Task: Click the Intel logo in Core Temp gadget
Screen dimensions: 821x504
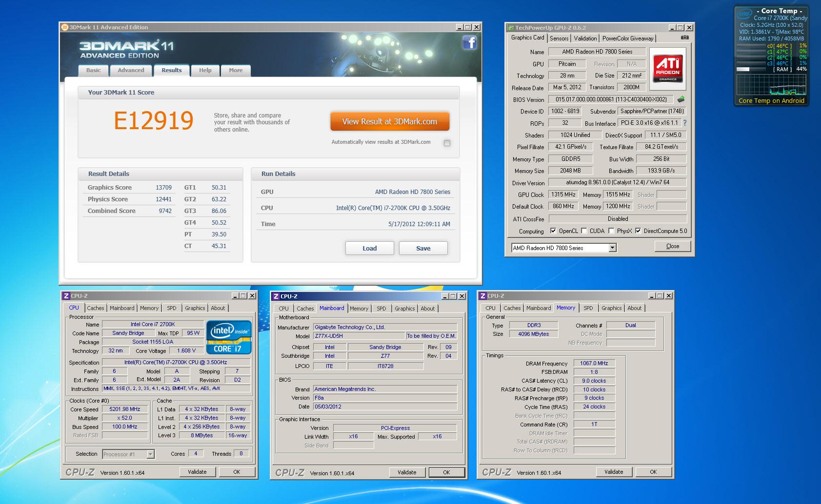Action: [x=744, y=14]
